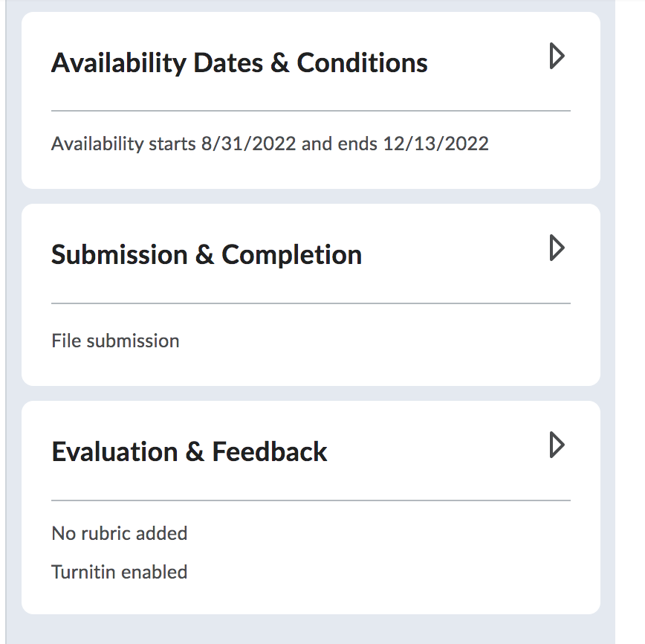Viewport: 645px width, 644px height.
Task: Click the Turnitin enabled status text
Action: pyautogui.click(x=119, y=572)
